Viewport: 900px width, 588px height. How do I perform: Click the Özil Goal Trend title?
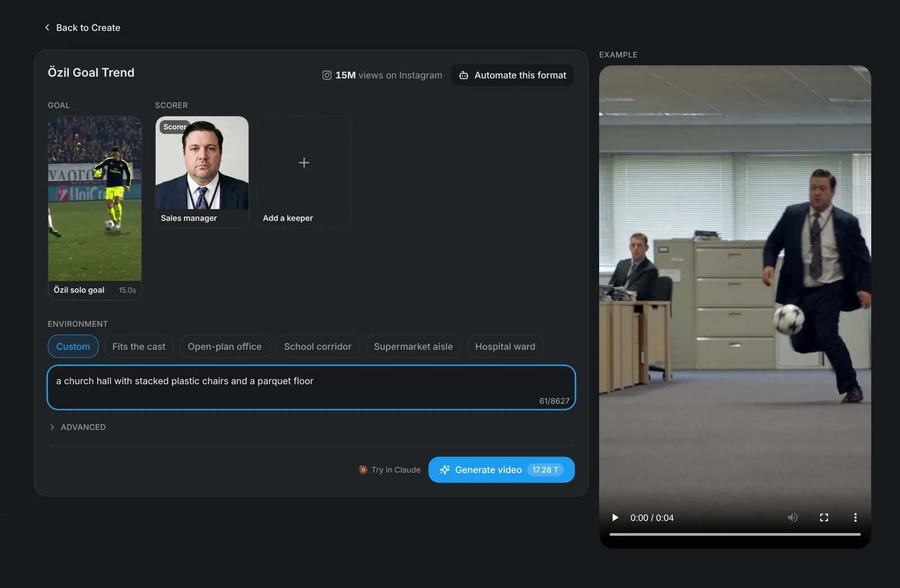coord(91,73)
